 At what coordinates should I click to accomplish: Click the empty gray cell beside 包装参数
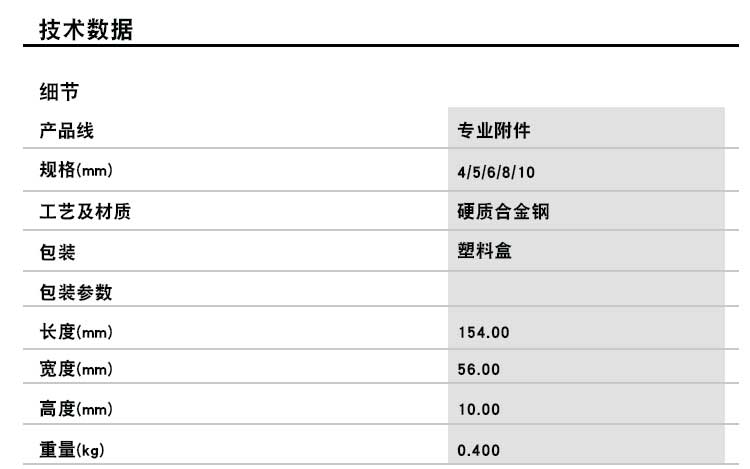coord(585,292)
